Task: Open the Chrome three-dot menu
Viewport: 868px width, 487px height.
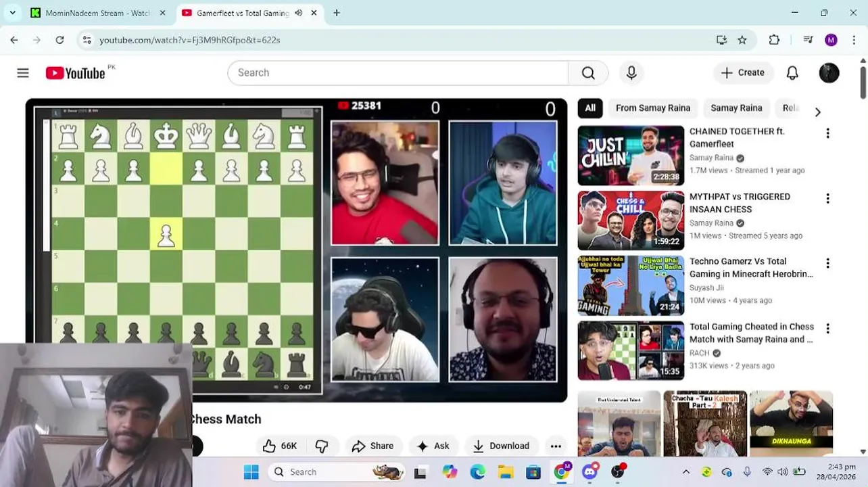Action: click(853, 40)
